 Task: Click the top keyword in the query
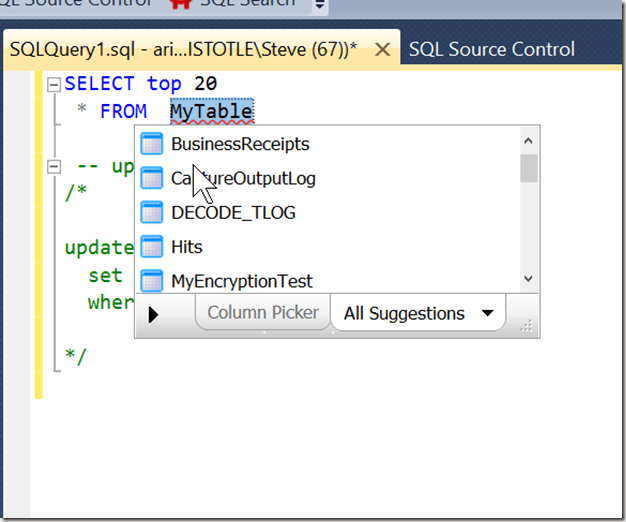(164, 85)
